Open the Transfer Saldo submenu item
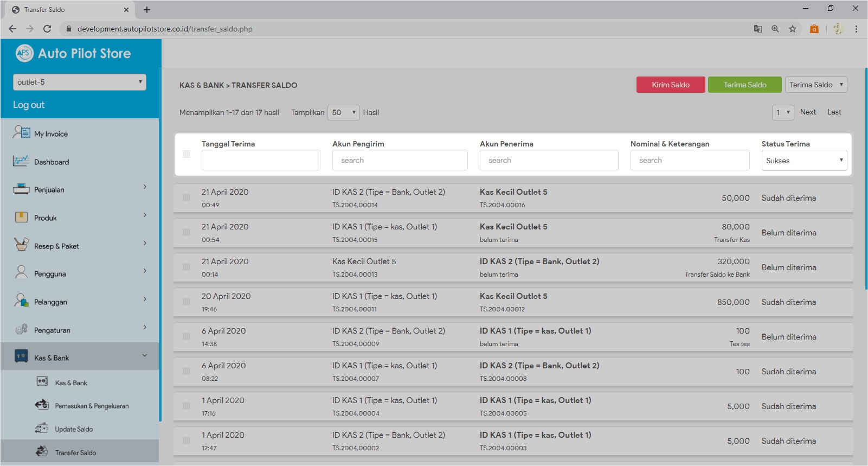 click(75, 452)
